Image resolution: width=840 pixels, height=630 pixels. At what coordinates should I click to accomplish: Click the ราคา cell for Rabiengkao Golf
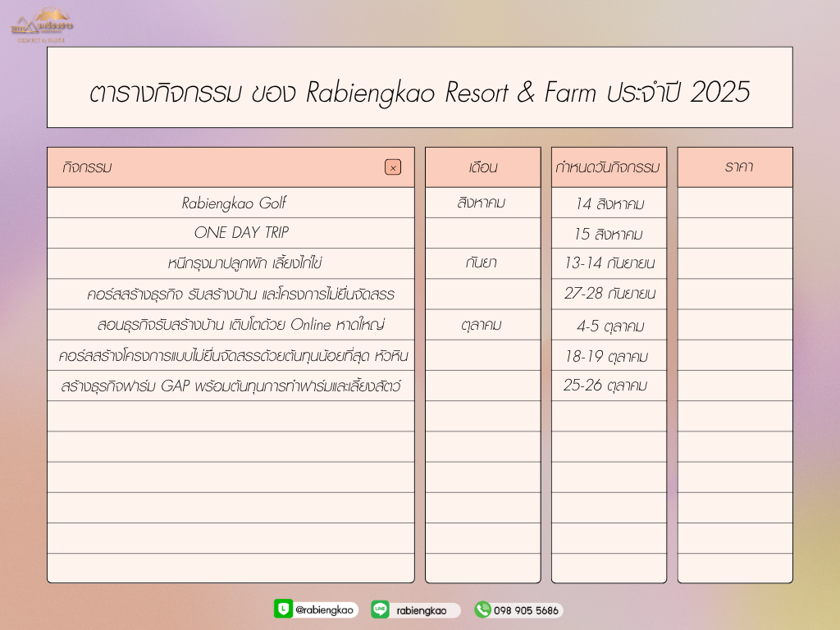735,203
